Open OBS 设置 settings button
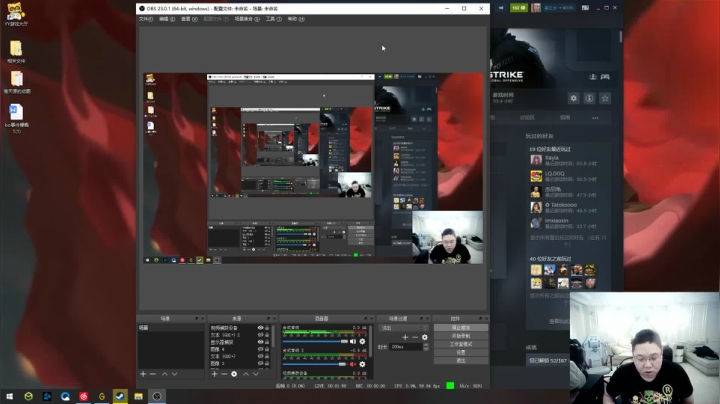Image resolution: width=720 pixels, height=404 pixels. 461,352
